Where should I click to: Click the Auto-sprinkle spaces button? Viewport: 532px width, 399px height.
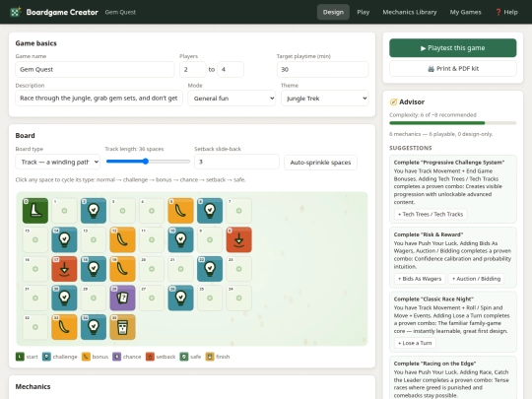320,163
